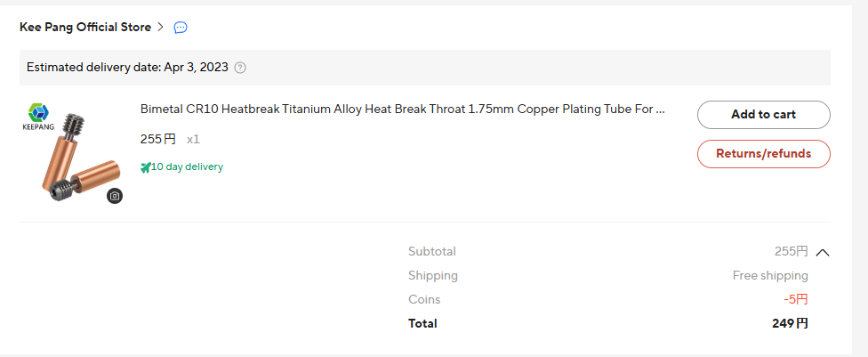Click the Coins row label

(424, 299)
